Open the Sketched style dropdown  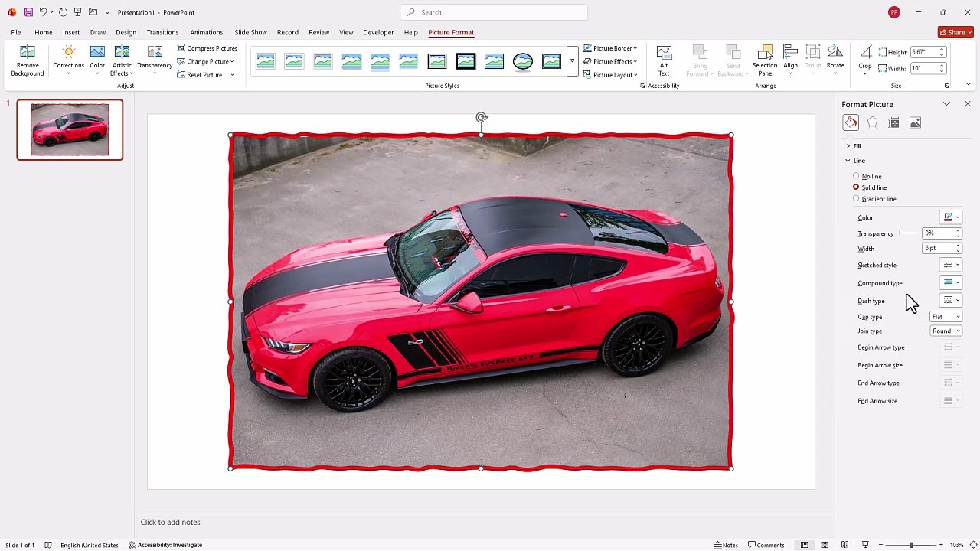coord(950,265)
